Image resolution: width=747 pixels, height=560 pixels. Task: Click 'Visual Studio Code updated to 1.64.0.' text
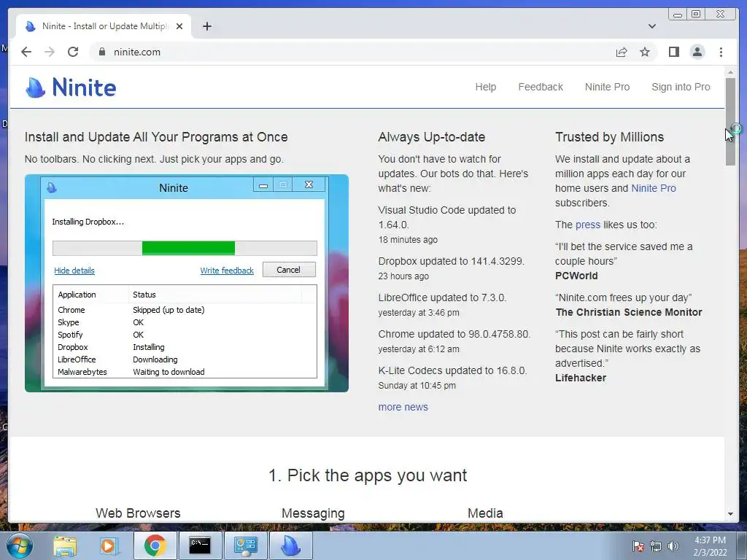(x=447, y=217)
